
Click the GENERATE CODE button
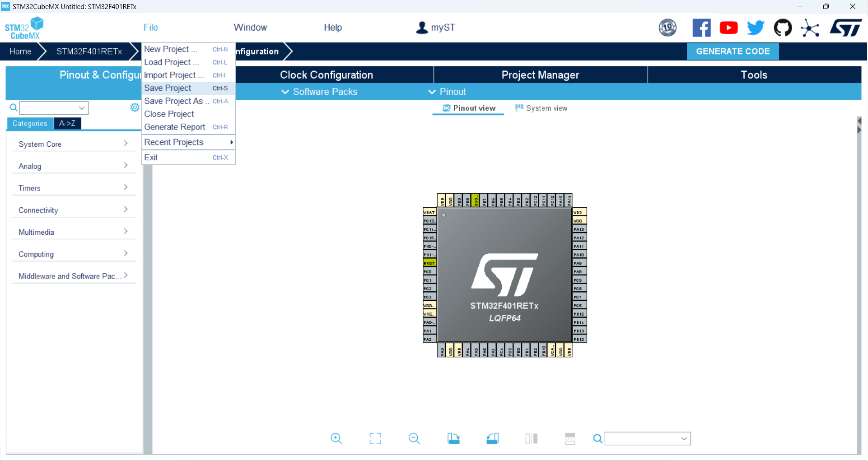coord(733,51)
